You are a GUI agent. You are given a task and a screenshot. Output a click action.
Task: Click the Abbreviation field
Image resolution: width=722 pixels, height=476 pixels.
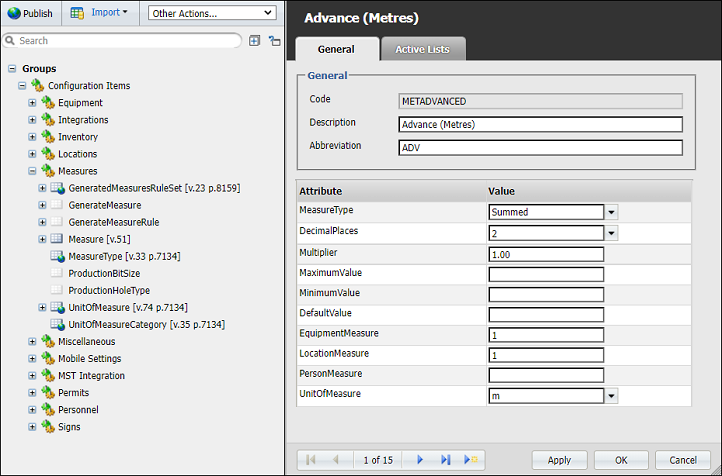pos(540,147)
